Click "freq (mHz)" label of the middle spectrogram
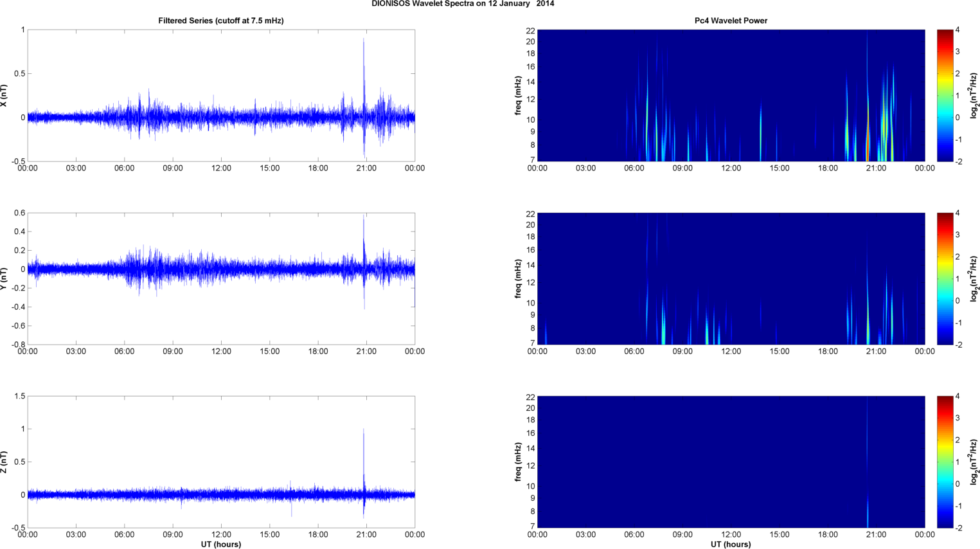The image size is (980, 549). [518, 279]
